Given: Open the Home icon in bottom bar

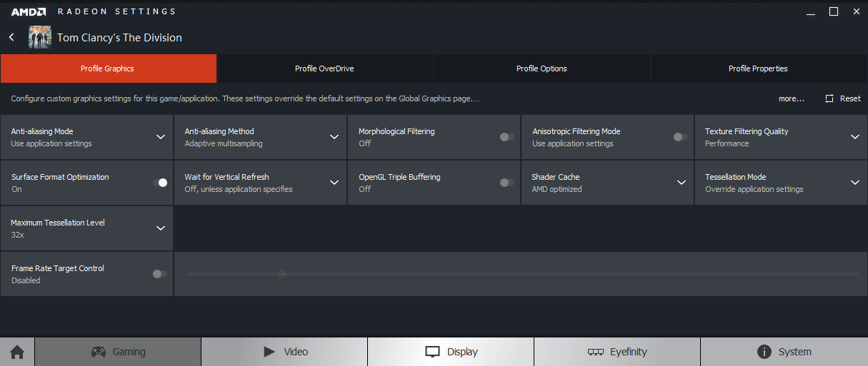Looking at the screenshot, I should (x=17, y=352).
